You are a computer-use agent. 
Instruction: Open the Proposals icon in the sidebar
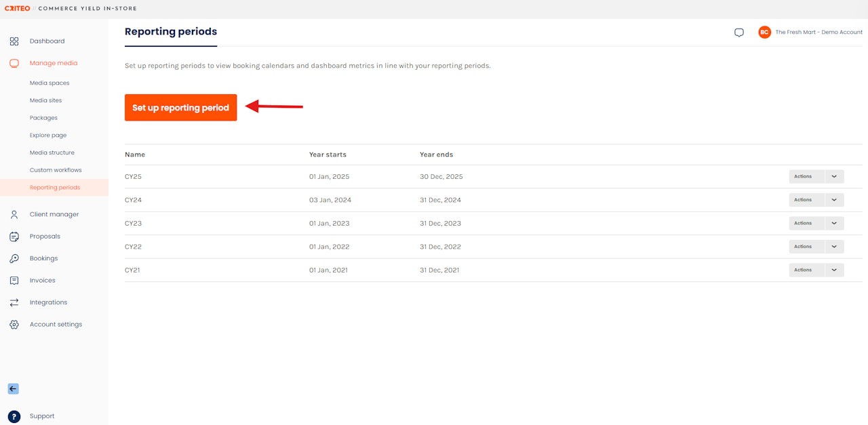(x=14, y=237)
